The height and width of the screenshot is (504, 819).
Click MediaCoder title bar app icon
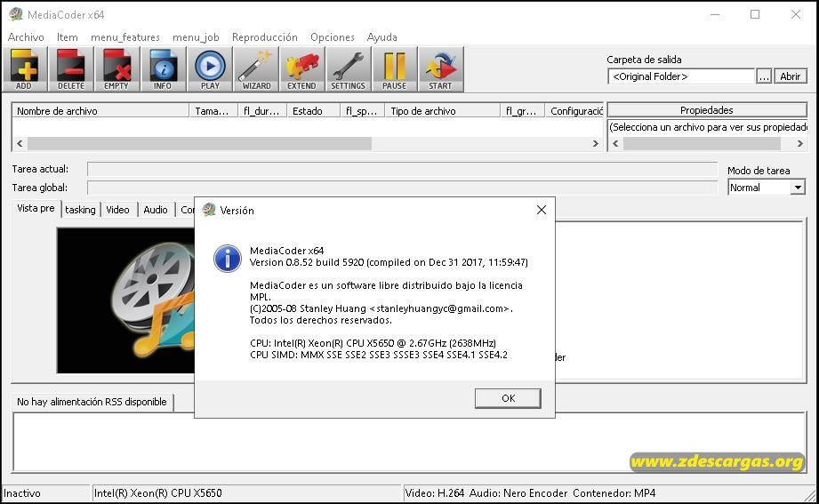(x=16, y=14)
